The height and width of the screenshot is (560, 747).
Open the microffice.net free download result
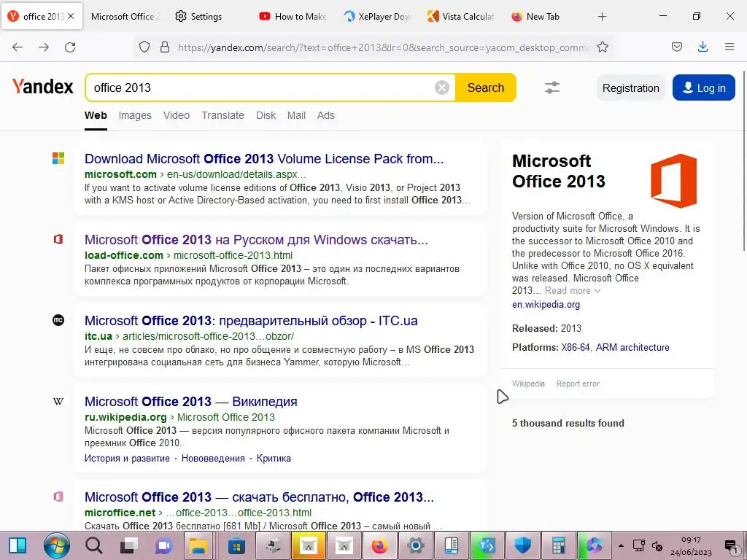pos(259,497)
